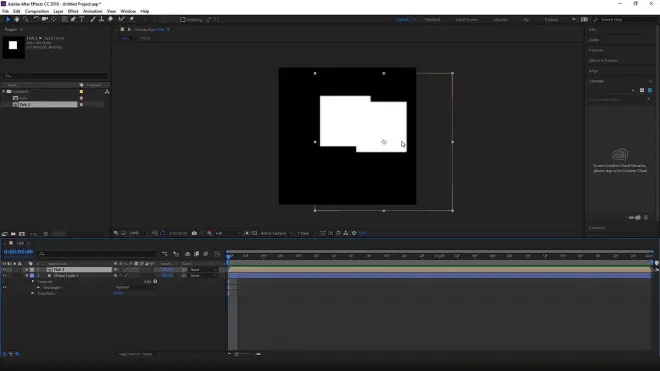Select the Rotation tool

(x=36, y=19)
